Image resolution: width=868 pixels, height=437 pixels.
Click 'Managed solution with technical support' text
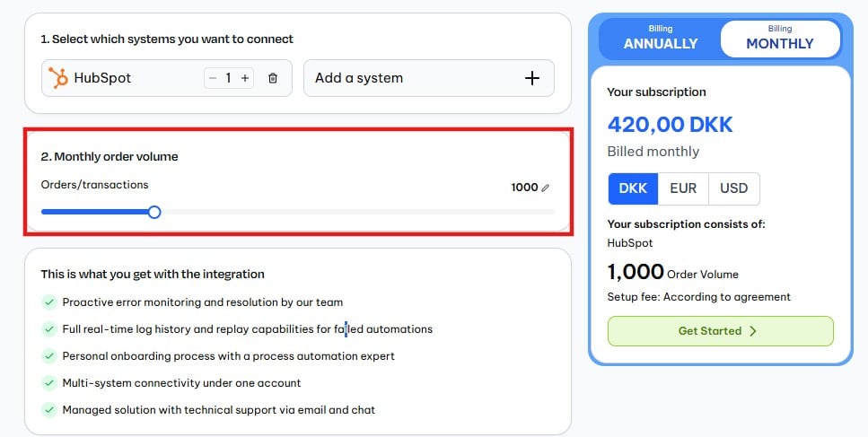[x=219, y=410]
